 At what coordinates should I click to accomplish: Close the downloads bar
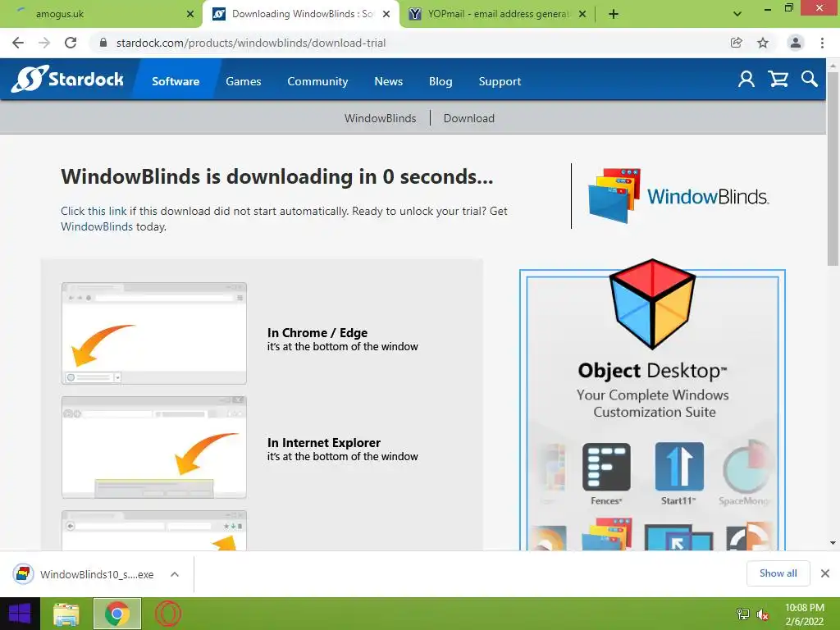(825, 573)
